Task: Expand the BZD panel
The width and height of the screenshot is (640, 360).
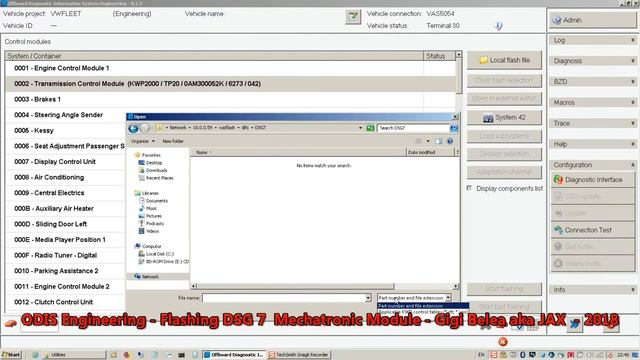Action: point(593,82)
